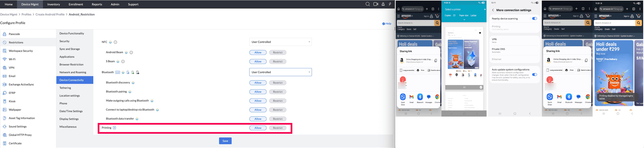644x148 pixels.
Task: Open the Workspace Security section
Action: [x=28, y=51]
